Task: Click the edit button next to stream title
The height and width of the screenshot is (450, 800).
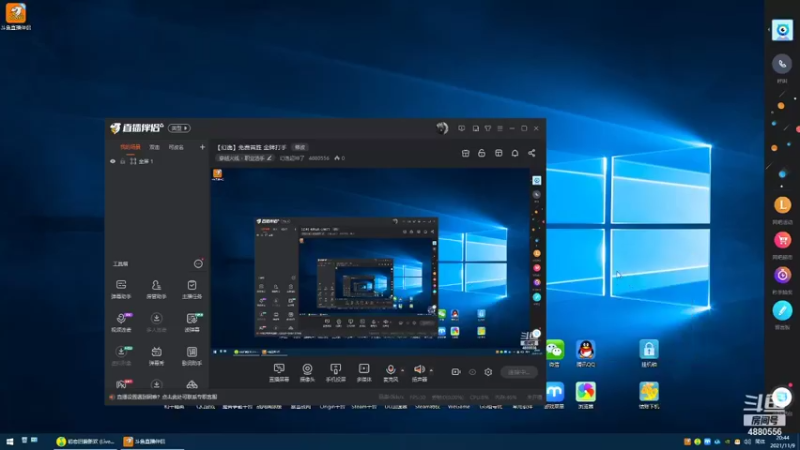Action: coord(299,147)
